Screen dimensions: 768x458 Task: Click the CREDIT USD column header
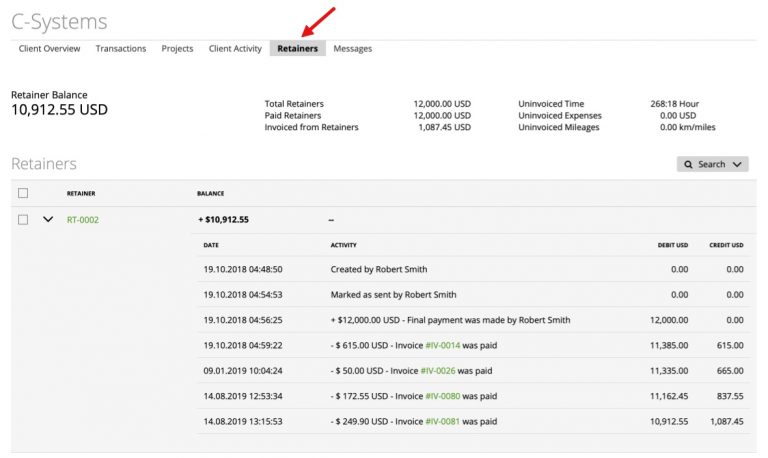726,245
